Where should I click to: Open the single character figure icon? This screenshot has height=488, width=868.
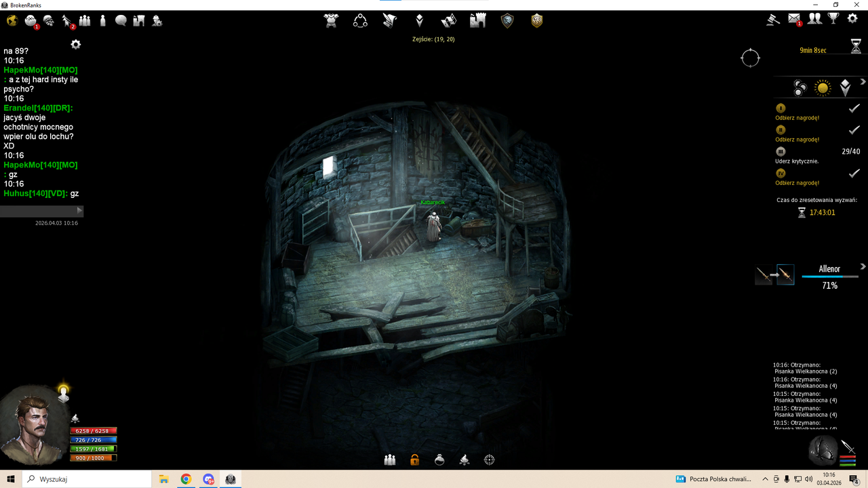[103, 20]
